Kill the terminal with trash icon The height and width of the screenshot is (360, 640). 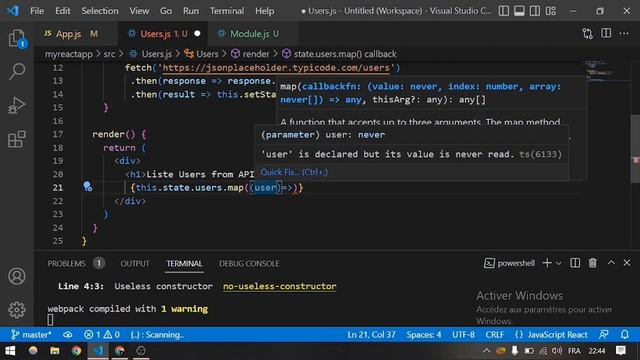tap(593, 263)
